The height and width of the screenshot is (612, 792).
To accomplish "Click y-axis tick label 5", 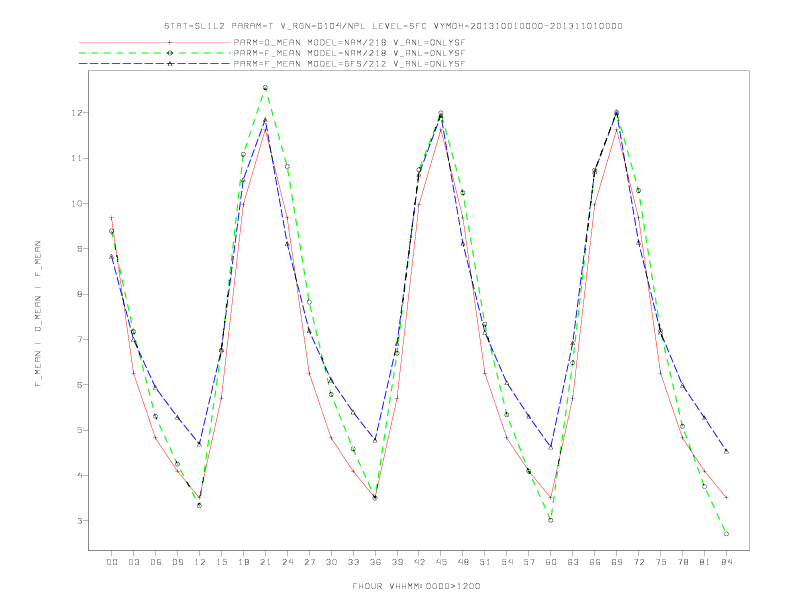I will 80,430.
